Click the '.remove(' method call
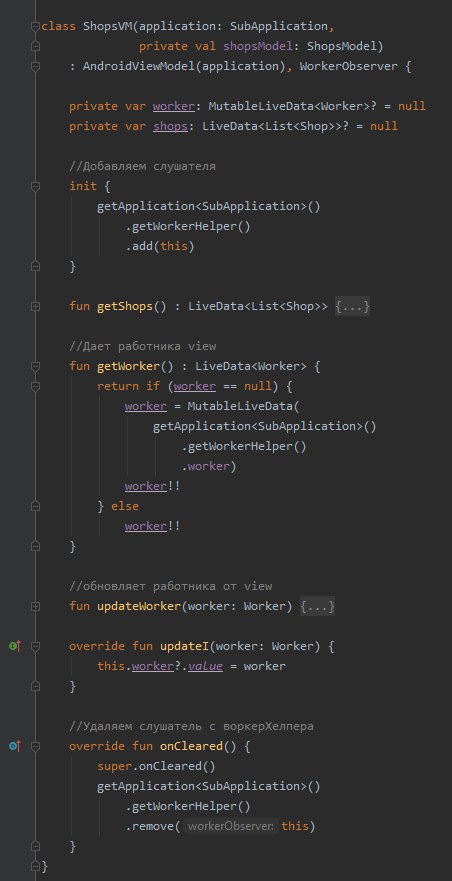Image resolution: width=452 pixels, height=881 pixels. [153, 826]
